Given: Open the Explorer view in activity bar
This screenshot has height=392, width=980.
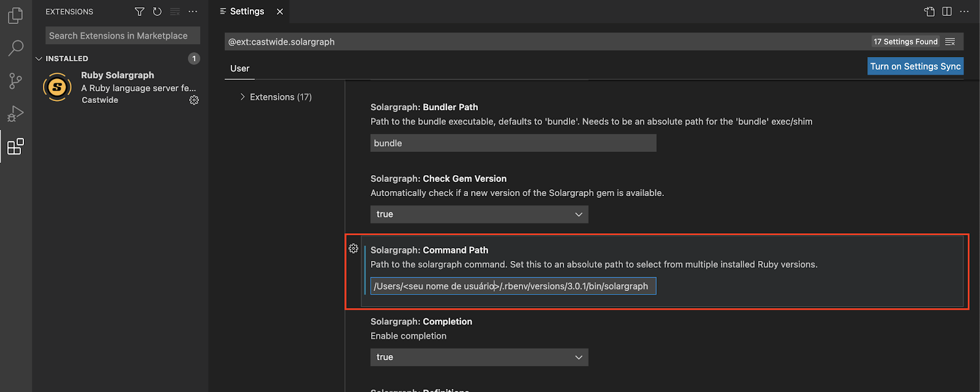Looking at the screenshot, I should click(x=15, y=15).
